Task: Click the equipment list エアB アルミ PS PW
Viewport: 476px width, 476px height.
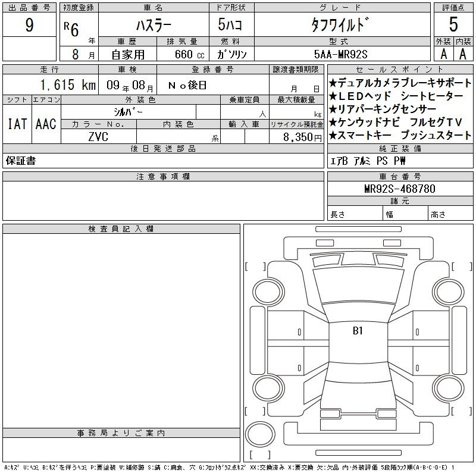Action: pos(368,161)
